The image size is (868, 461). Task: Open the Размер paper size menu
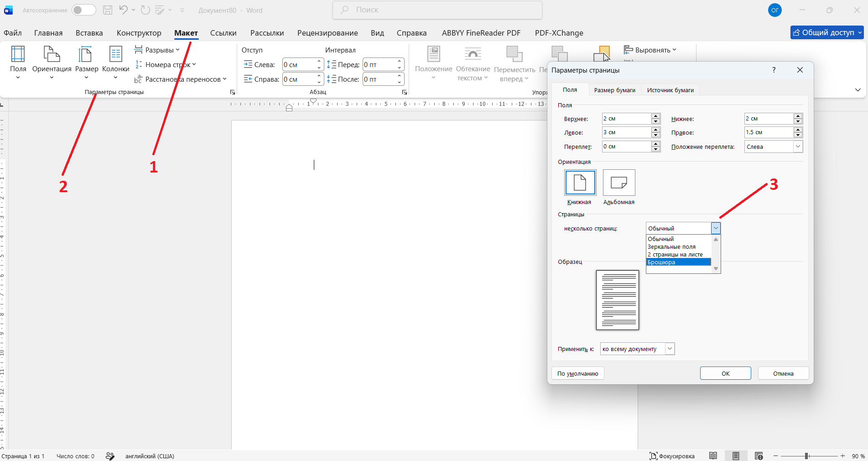[x=87, y=63]
